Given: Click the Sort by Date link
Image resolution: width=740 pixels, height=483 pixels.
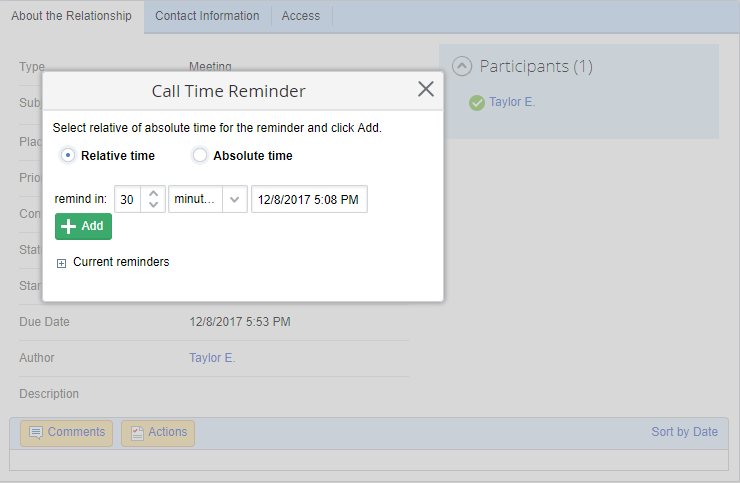Looking at the screenshot, I should click(684, 432).
